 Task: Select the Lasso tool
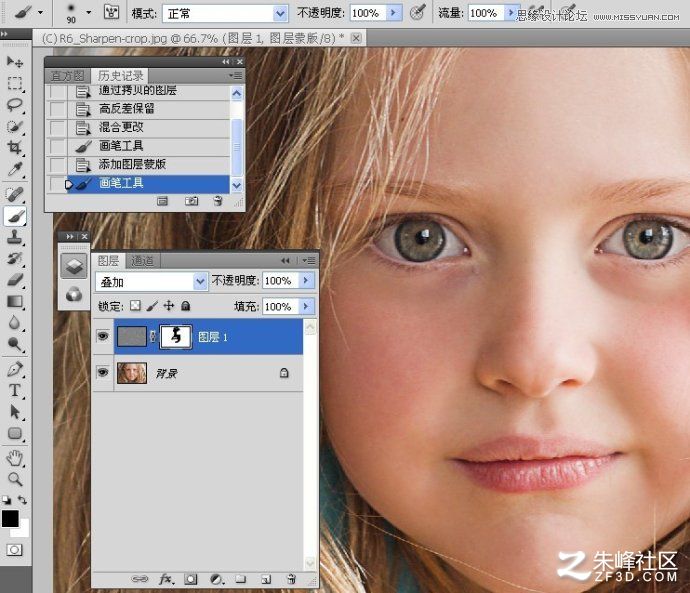click(x=15, y=105)
